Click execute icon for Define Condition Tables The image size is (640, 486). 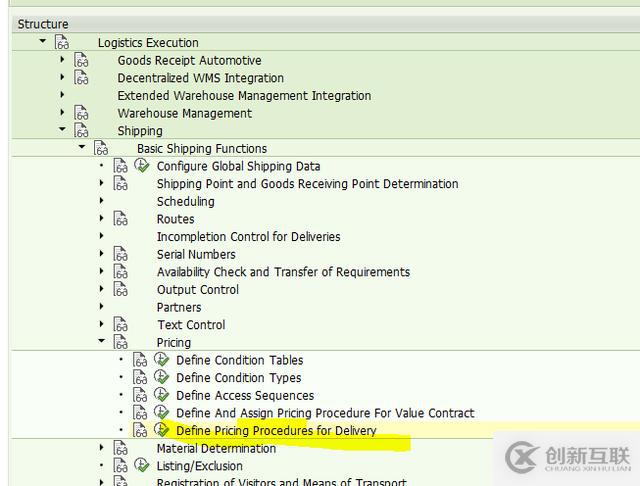161,360
